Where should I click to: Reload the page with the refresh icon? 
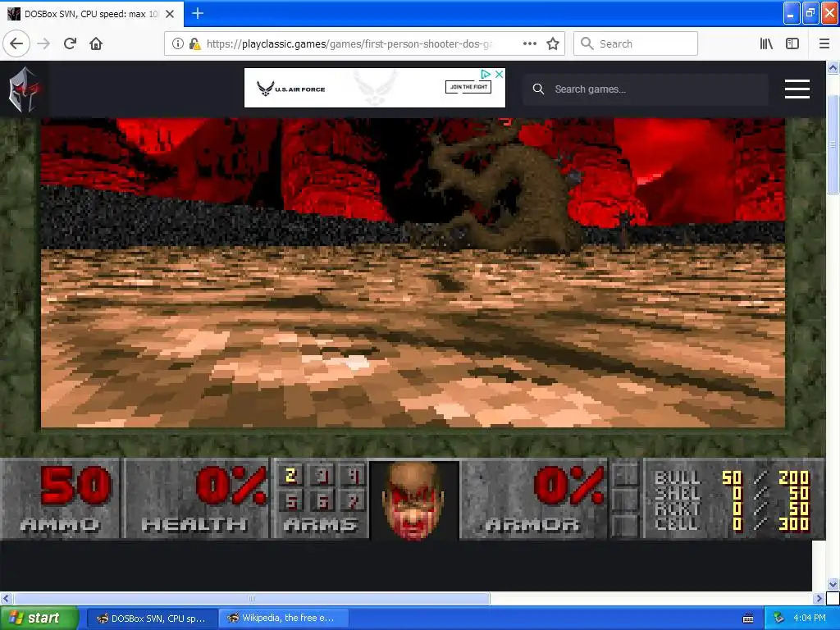pyautogui.click(x=70, y=43)
